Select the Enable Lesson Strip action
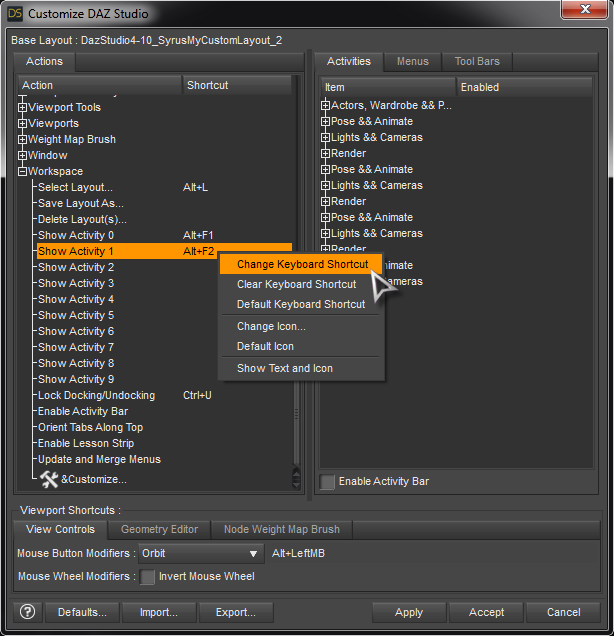This screenshot has height=636, width=614. point(86,443)
